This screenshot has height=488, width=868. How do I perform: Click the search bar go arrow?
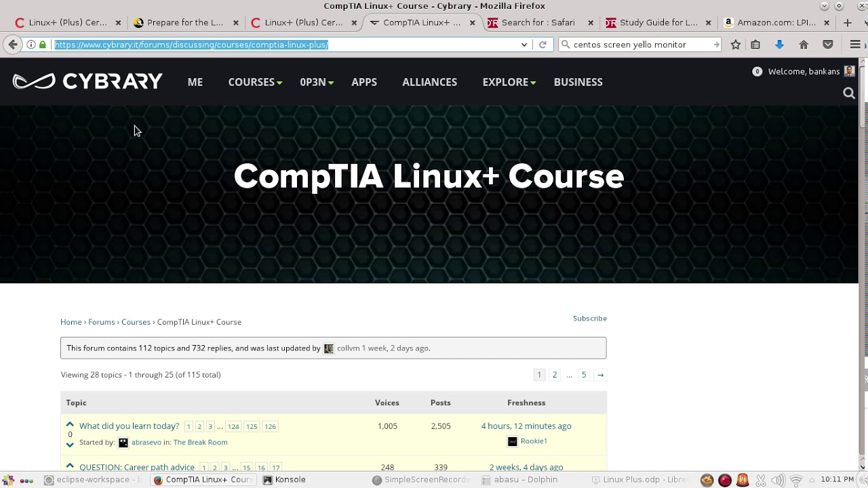716,45
